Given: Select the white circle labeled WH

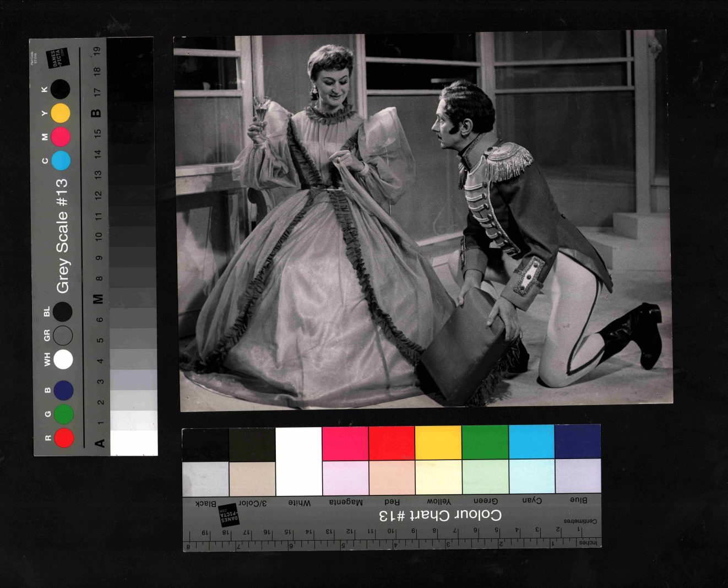Looking at the screenshot, I should [x=63, y=359].
